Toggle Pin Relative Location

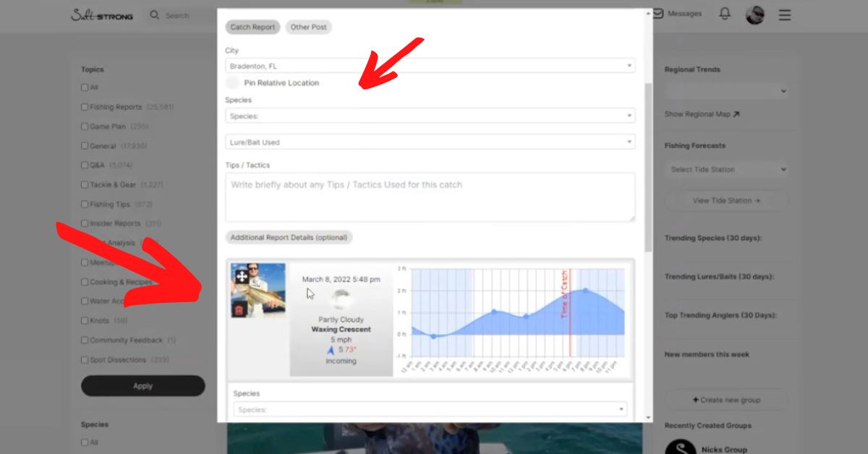[233, 83]
